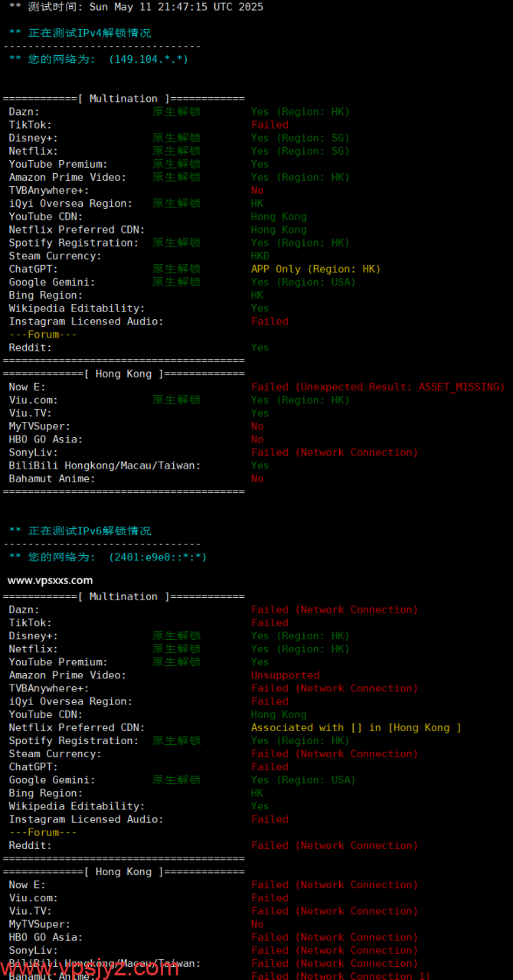Viewport: 513px width, 980px height.
Task: Click HBO GO Asia result "No"
Action: (257, 439)
